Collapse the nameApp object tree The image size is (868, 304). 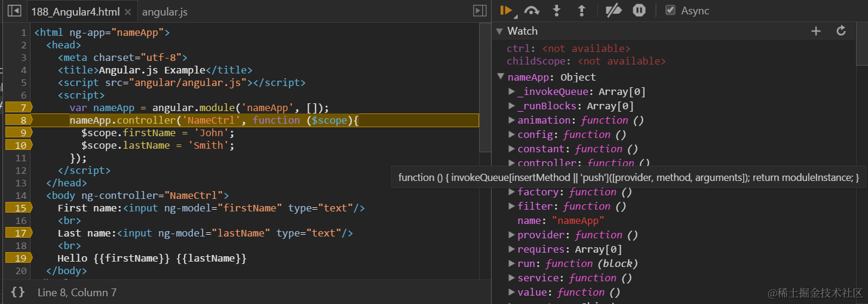click(501, 76)
